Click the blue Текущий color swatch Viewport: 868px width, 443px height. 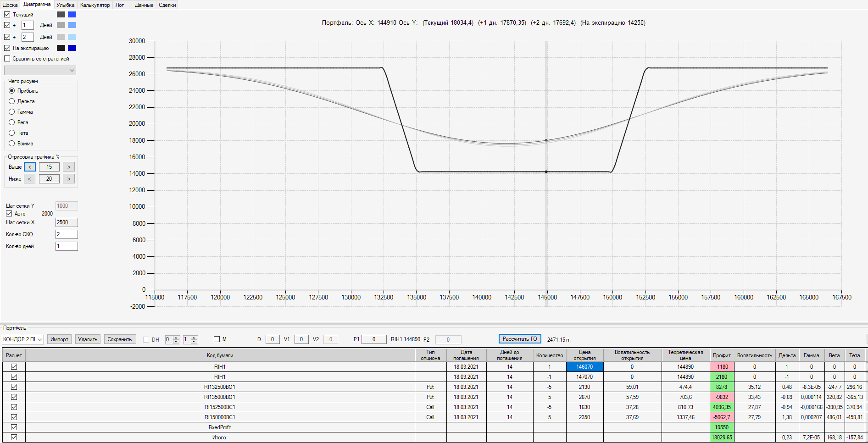pos(72,15)
